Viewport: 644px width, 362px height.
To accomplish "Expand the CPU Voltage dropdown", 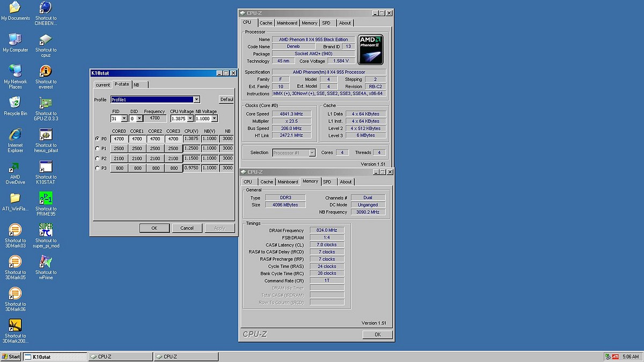I will point(190,119).
